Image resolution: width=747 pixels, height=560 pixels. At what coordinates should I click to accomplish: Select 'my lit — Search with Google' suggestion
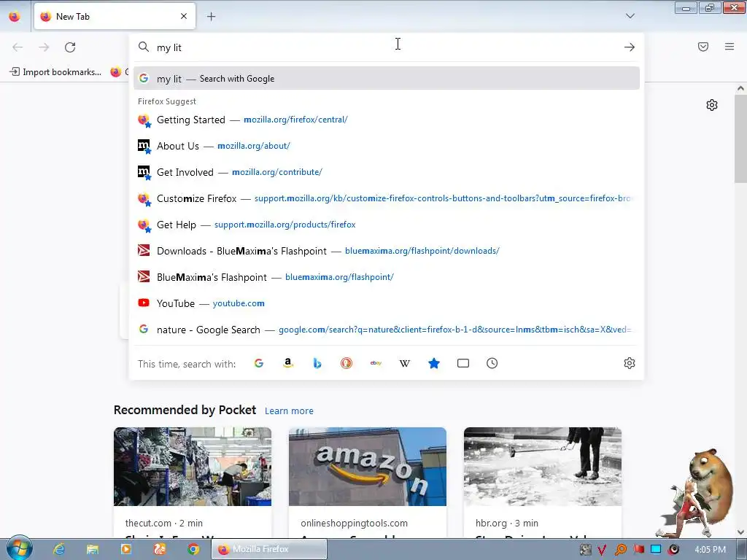point(387,79)
